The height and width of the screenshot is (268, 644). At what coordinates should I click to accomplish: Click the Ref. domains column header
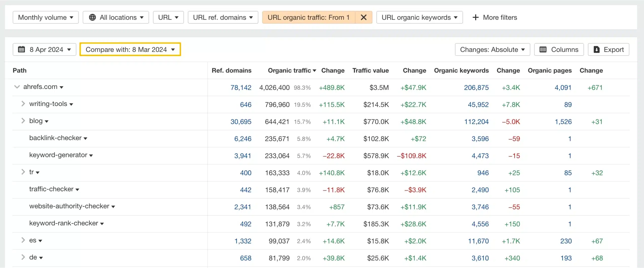click(x=231, y=71)
